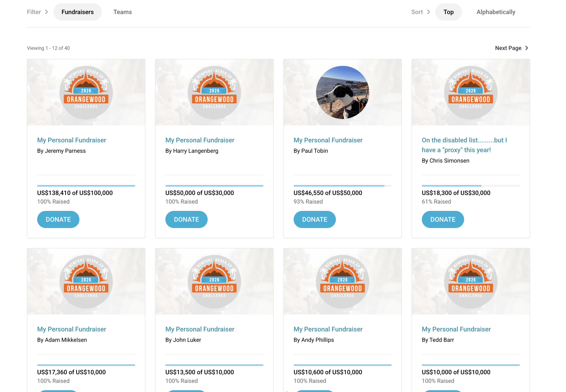Click 'US$13,500 of US$10,000' amount

[200, 372]
